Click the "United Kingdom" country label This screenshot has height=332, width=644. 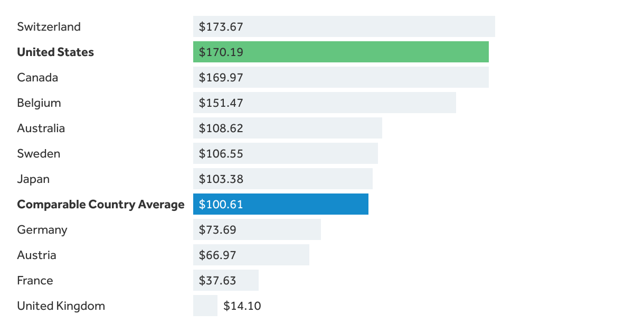(61, 306)
